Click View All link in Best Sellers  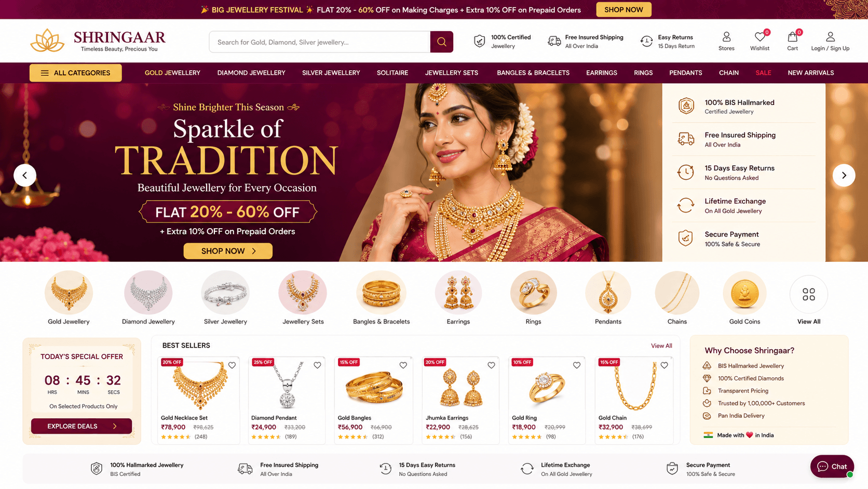click(x=661, y=346)
